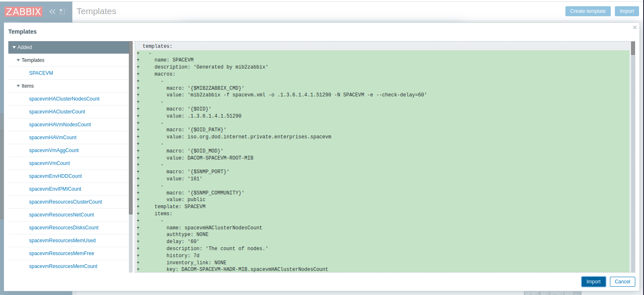Click the '{$SNMP_PORT}' macro line
Screen dimensions: 644x295
point(197,172)
